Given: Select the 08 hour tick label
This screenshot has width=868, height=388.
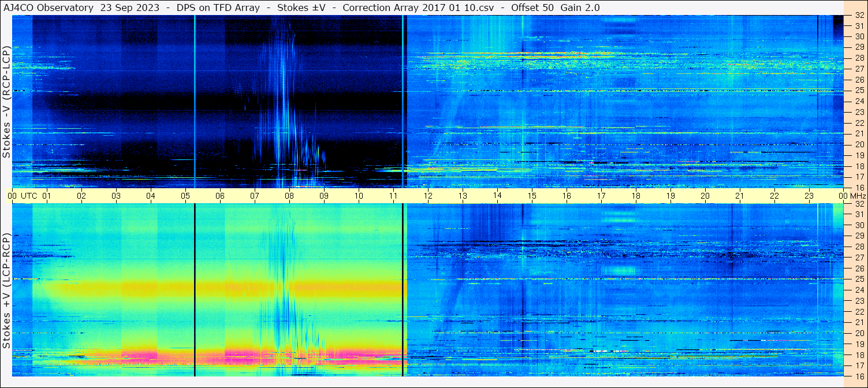Looking at the screenshot, I should pyautogui.click(x=289, y=196).
